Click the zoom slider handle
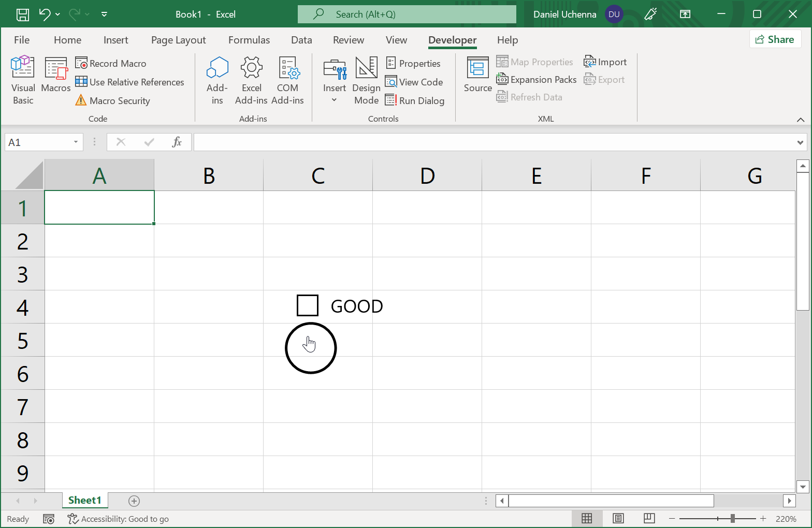The width and height of the screenshot is (812, 528). [733, 519]
